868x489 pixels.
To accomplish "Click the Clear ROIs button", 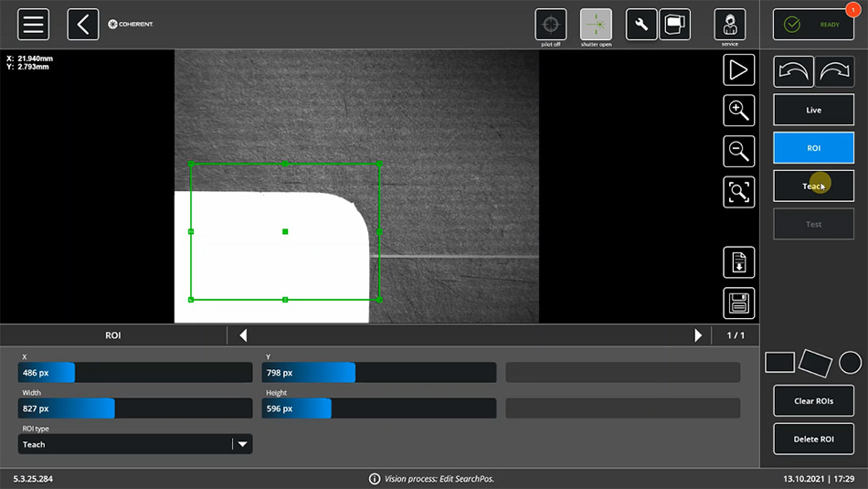I will 813,400.
